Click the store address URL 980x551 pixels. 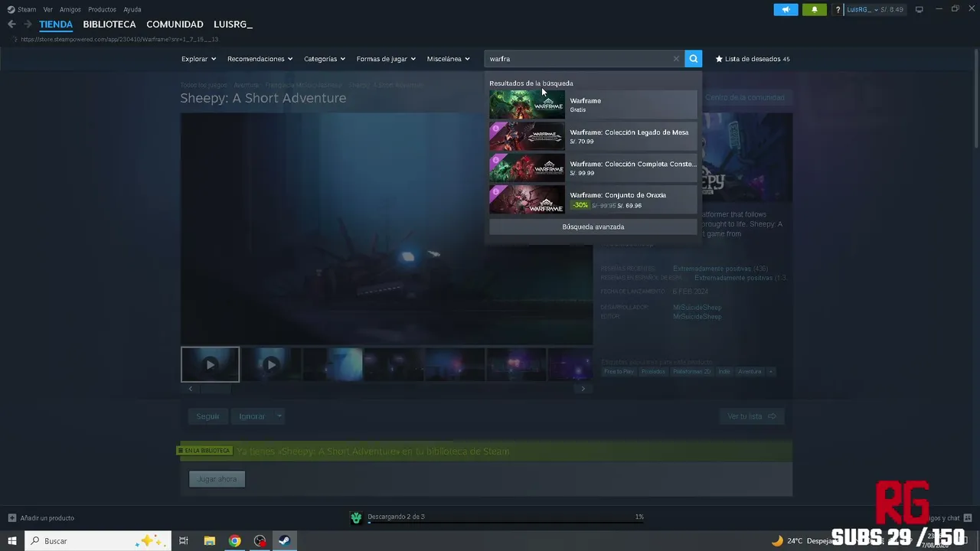coord(119,39)
